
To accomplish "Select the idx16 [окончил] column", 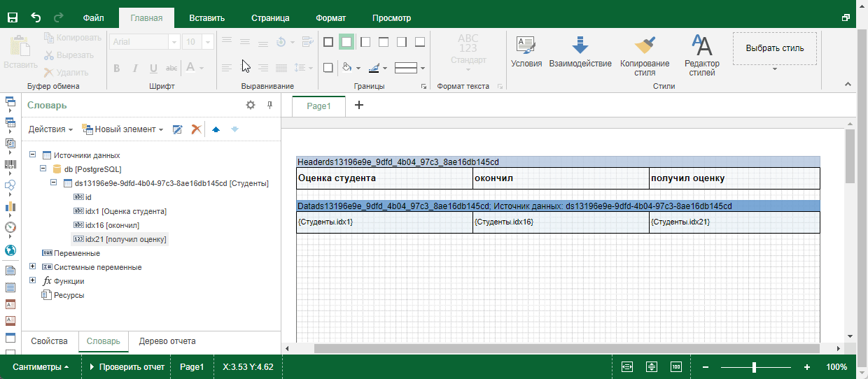I will pyautogui.click(x=106, y=225).
